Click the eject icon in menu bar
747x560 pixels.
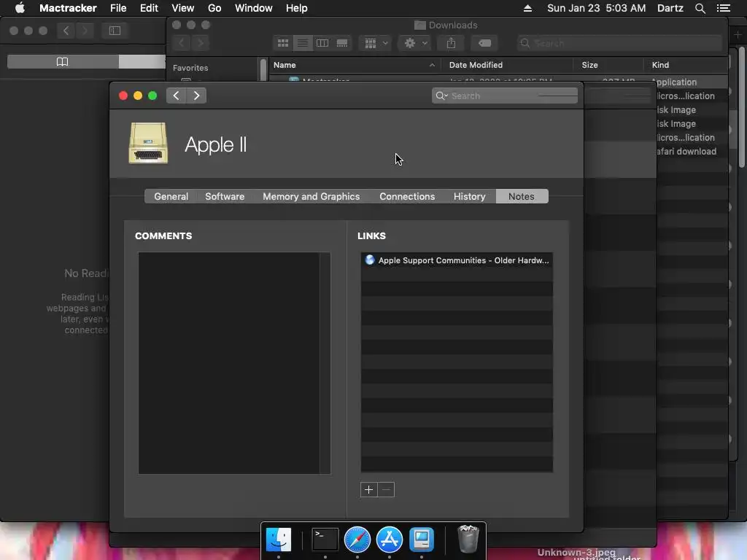[527, 8]
